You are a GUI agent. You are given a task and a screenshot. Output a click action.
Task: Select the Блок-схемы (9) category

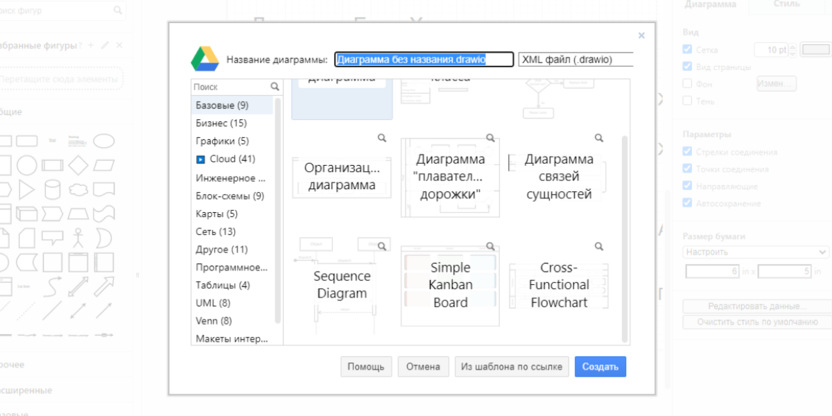pos(232,196)
